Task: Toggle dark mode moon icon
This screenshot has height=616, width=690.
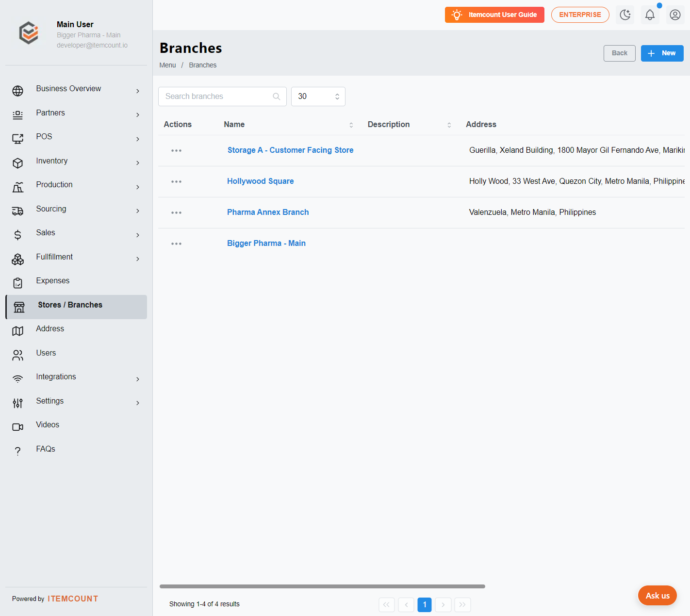Action: click(625, 15)
